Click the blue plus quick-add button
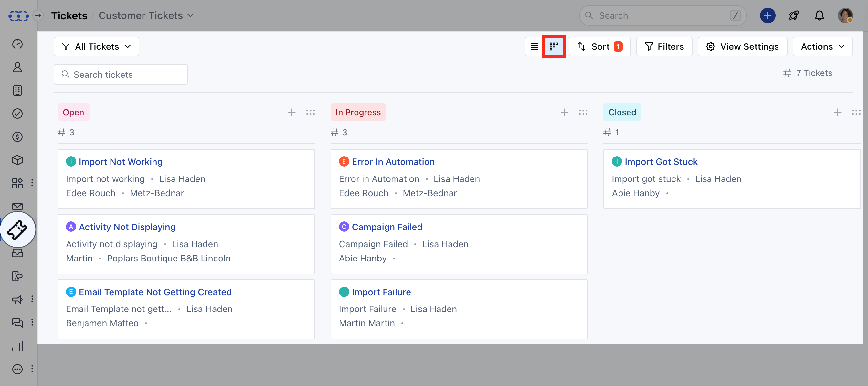Viewport: 868px width, 386px height. (x=767, y=15)
